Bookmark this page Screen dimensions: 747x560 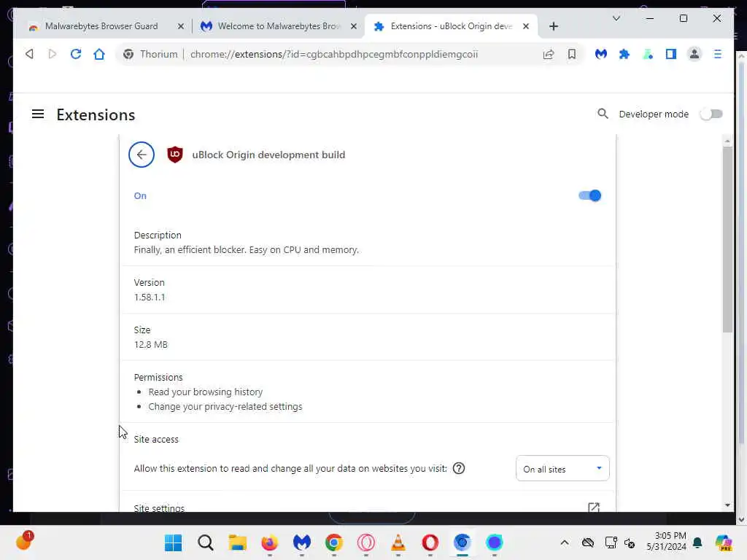pyautogui.click(x=572, y=54)
